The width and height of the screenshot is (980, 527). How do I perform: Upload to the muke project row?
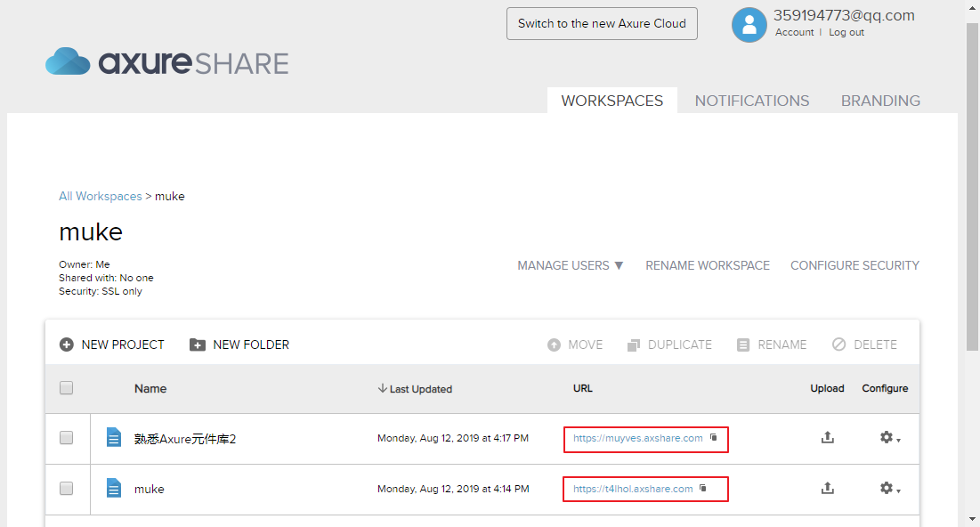click(828, 488)
